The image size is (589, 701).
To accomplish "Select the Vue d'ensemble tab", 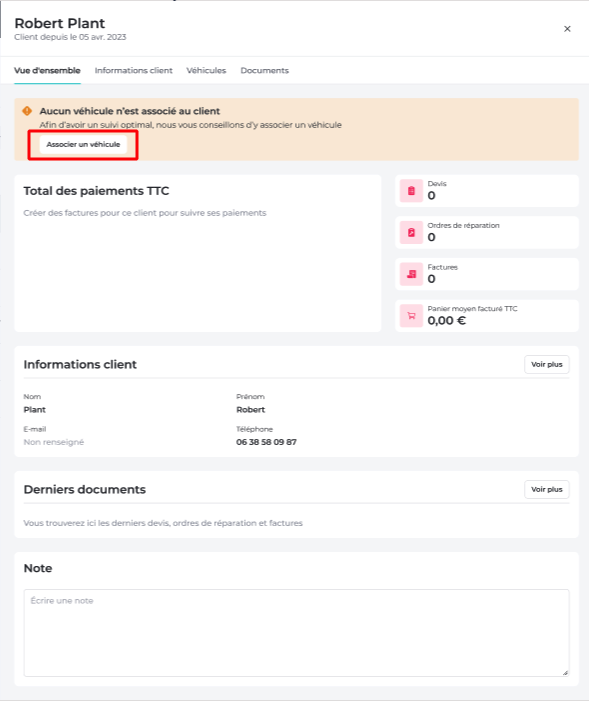I will coord(47,71).
